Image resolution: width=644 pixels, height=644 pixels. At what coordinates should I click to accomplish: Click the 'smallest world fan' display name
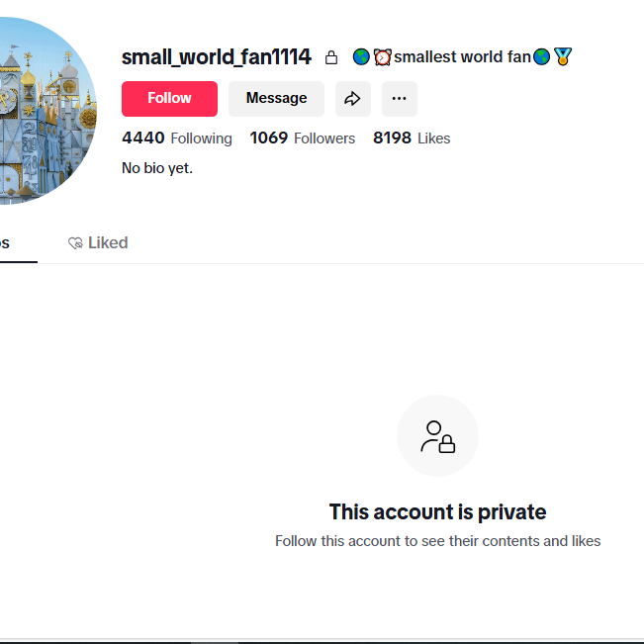click(x=462, y=56)
